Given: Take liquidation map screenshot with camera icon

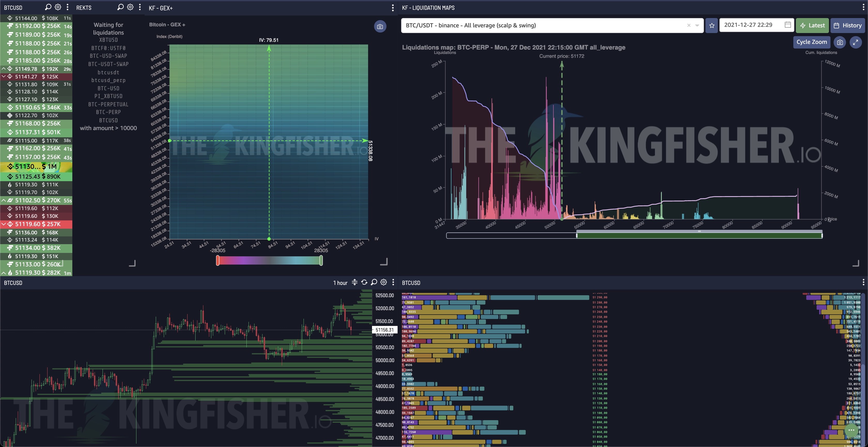Looking at the screenshot, I should click(840, 42).
